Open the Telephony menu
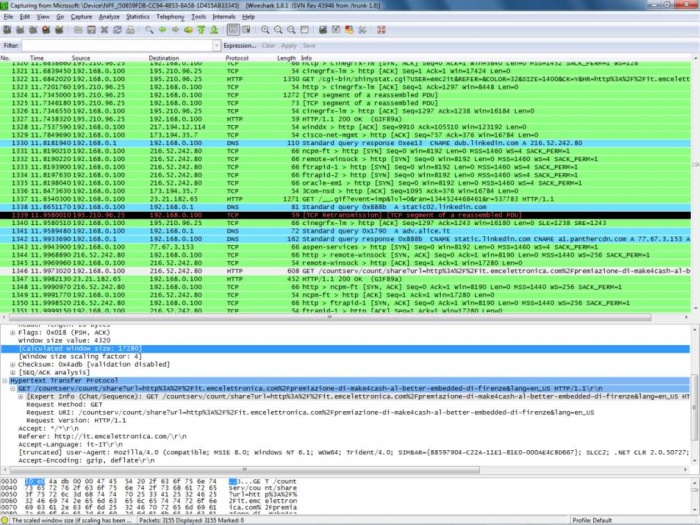This screenshot has height=525, width=700. click(x=170, y=17)
